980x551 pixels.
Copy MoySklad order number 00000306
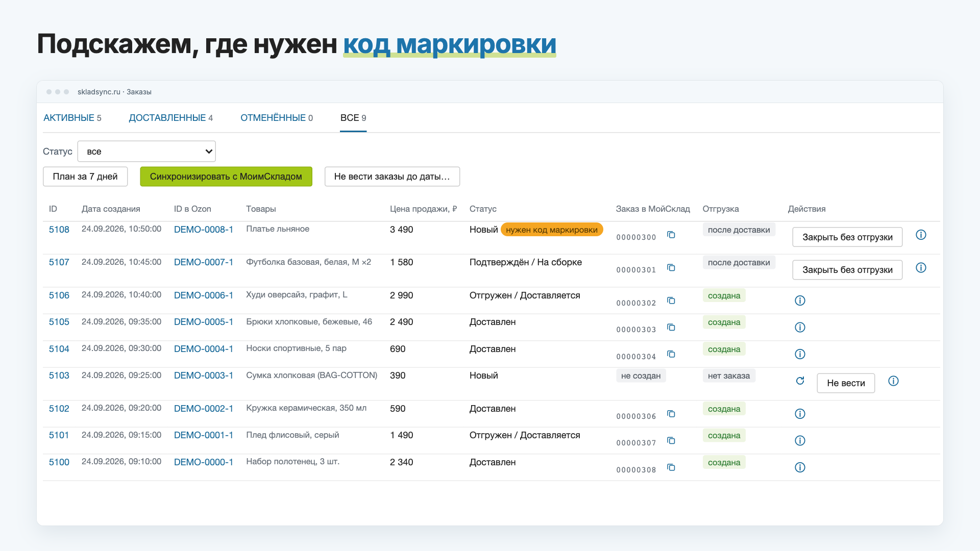(671, 414)
